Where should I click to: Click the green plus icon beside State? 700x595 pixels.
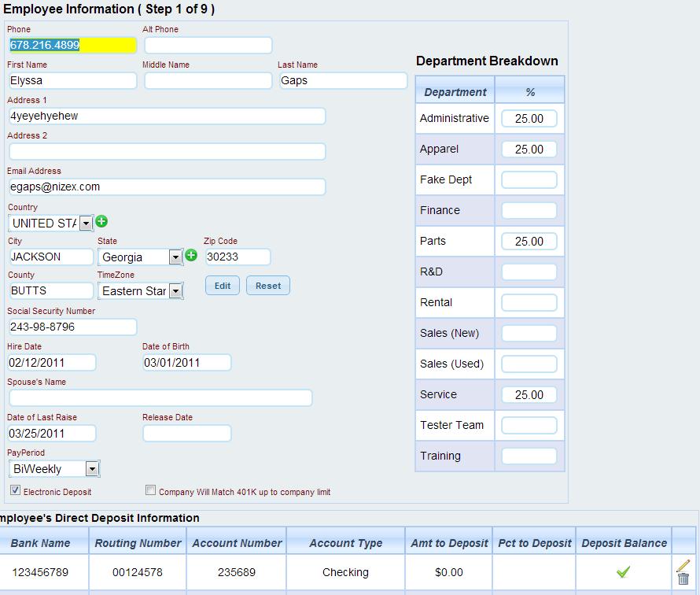tap(190, 256)
